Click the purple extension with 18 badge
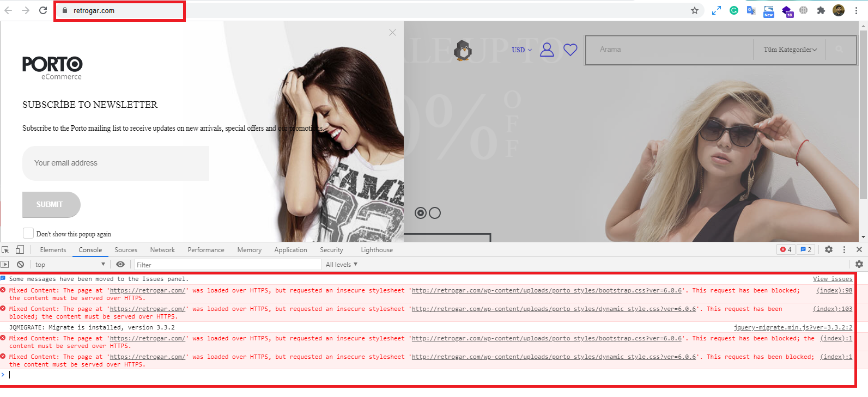 (x=787, y=11)
